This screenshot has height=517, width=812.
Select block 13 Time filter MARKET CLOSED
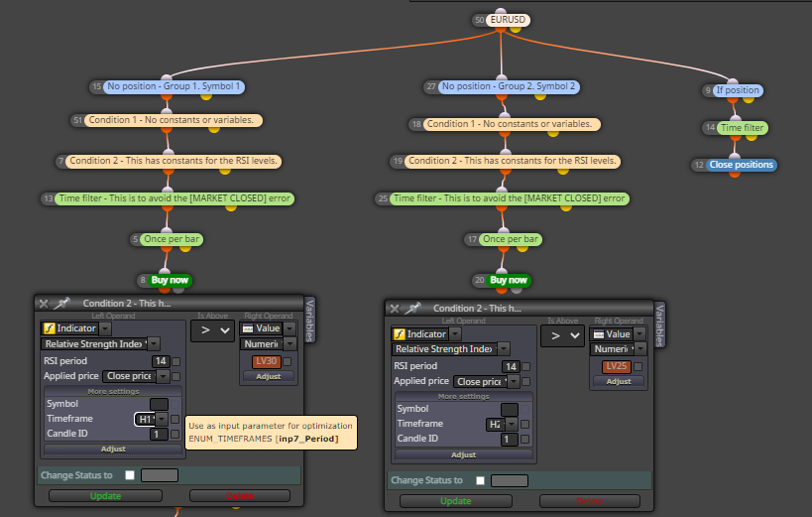[174, 198]
